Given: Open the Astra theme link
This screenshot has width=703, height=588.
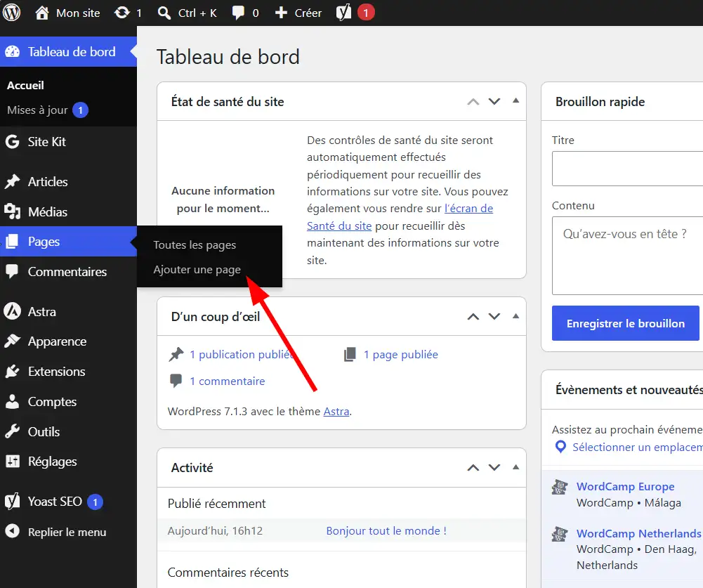Looking at the screenshot, I should point(336,411).
